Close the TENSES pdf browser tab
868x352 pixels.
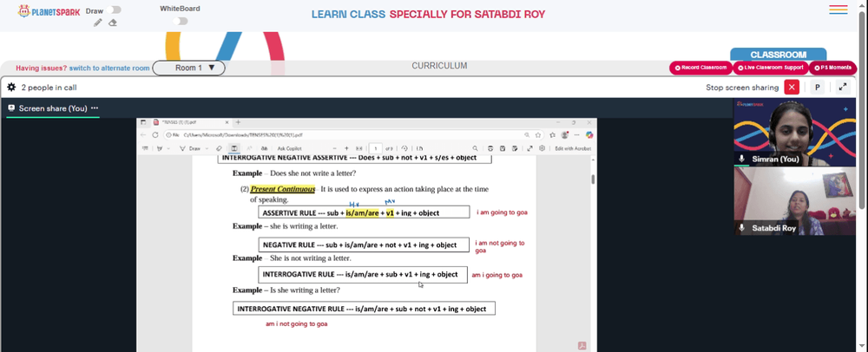tap(227, 122)
